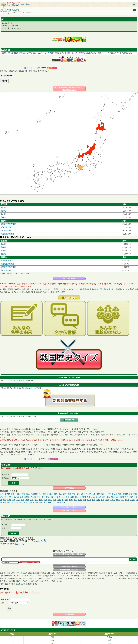Open the bottom 検索方法 dropdown
The height and width of the screenshot is (644, 138).
(19, 603)
